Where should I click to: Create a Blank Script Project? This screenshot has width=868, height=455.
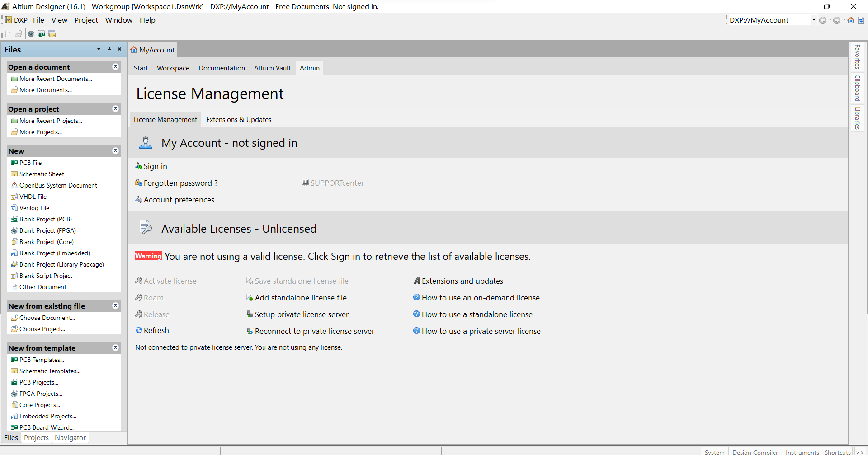coord(42,276)
